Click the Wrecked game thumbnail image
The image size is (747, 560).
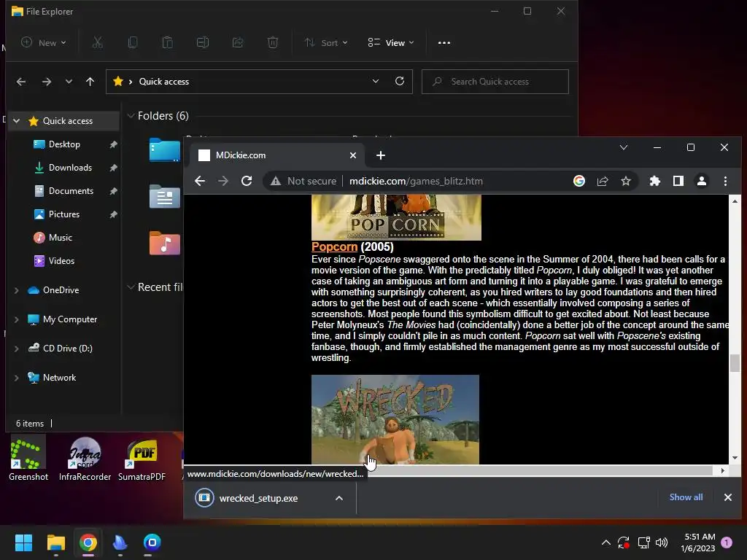coord(395,419)
